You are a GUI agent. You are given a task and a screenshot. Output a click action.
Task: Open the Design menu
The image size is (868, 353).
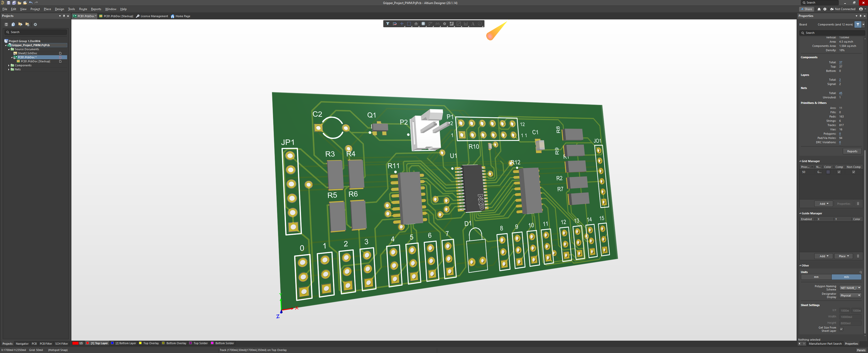pos(59,9)
